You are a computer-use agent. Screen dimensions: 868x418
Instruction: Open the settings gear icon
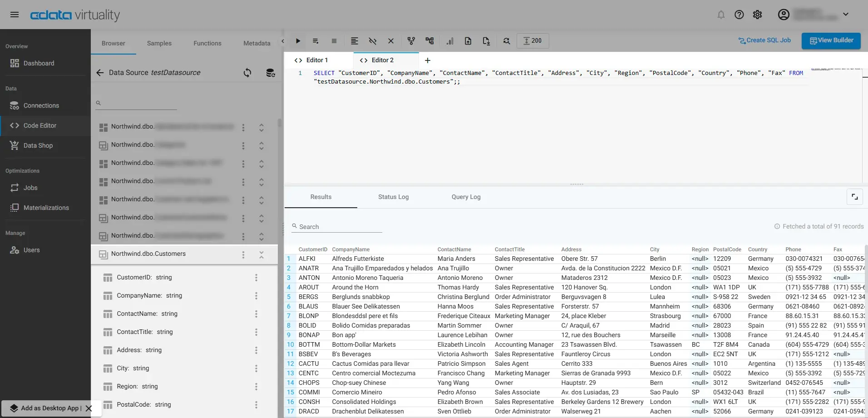pyautogui.click(x=757, y=15)
